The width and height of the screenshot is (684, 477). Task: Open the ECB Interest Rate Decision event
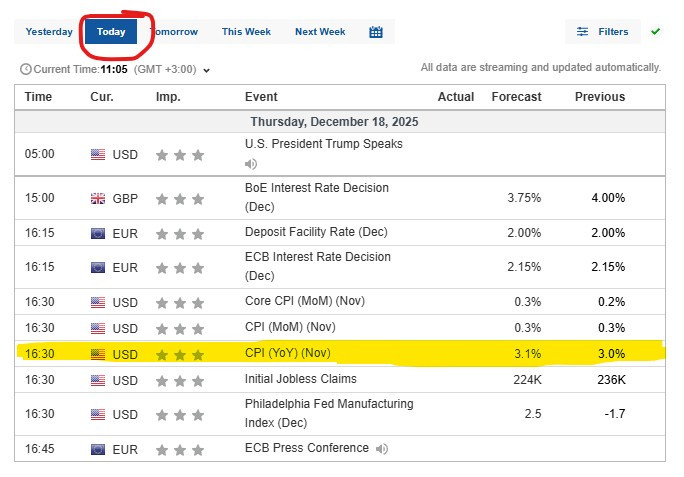pyautogui.click(x=318, y=266)
